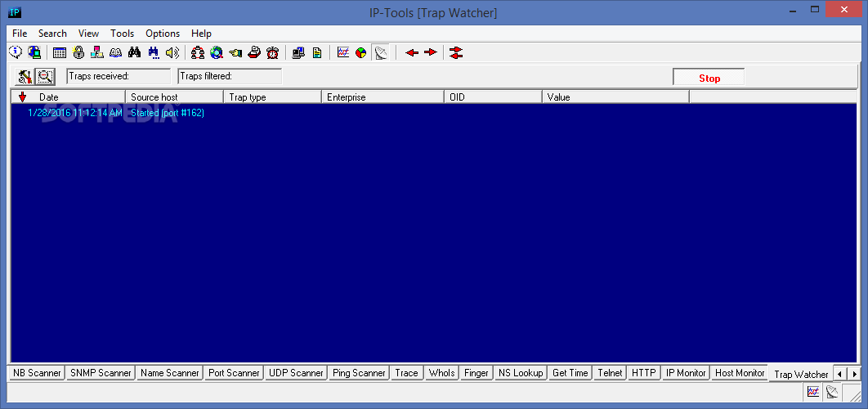Screen dimensions: 868x409
Task: Click the globe-with-computer Connection Monitor icon
Action: click(34, 52)
